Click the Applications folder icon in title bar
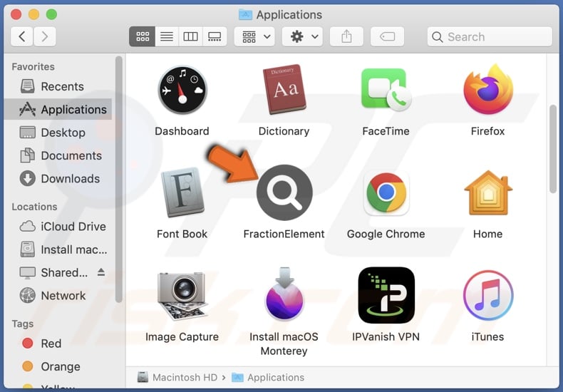 point(246,14)
